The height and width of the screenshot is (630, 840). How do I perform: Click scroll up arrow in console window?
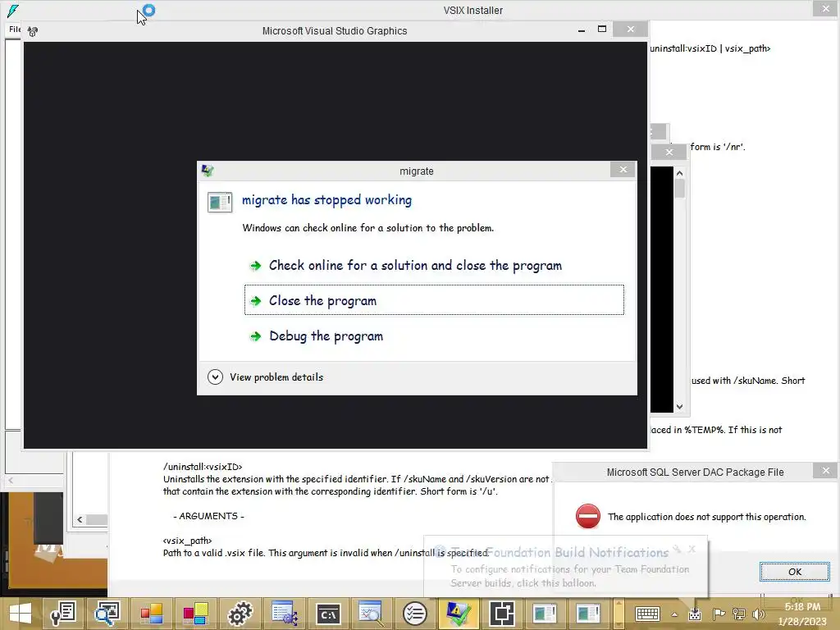679,173
